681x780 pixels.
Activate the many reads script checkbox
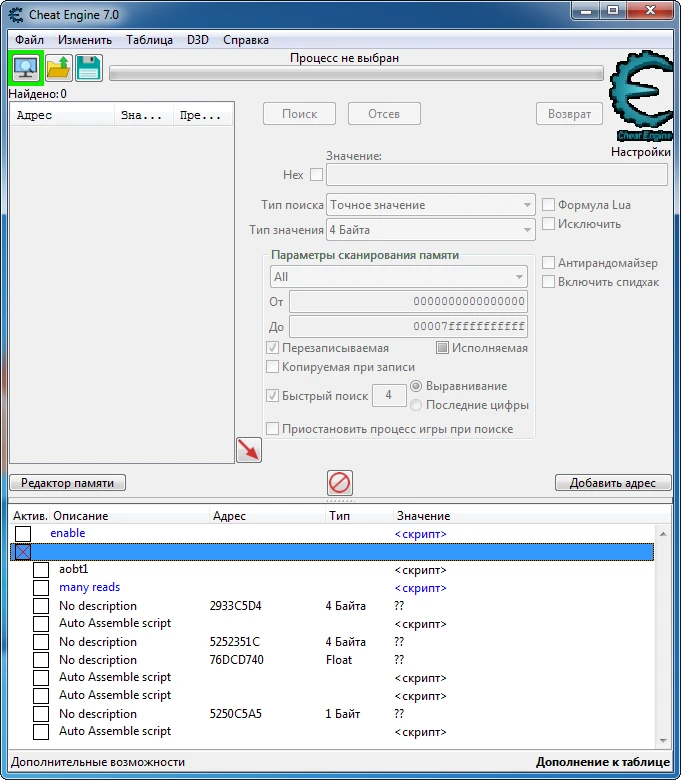coord(41,587)
